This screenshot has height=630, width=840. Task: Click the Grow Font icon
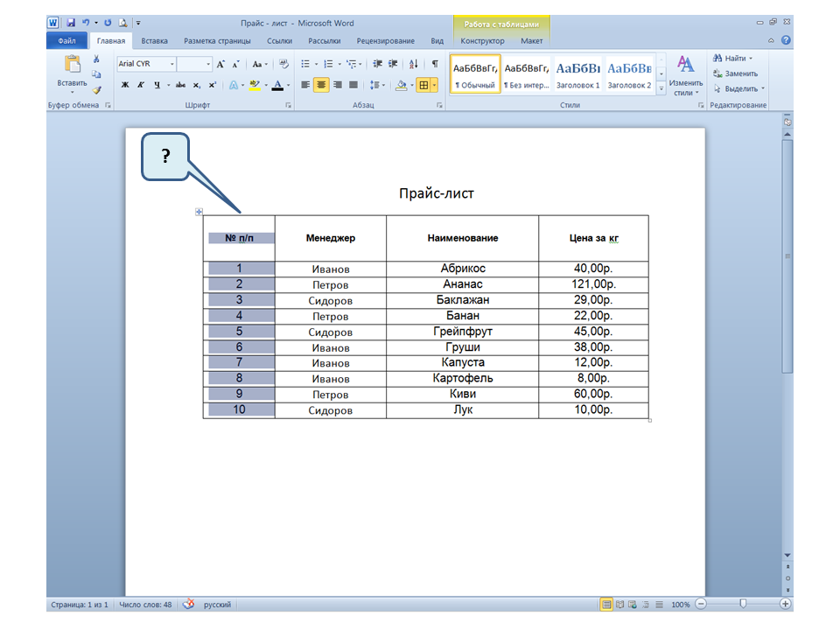coord(220,64)
